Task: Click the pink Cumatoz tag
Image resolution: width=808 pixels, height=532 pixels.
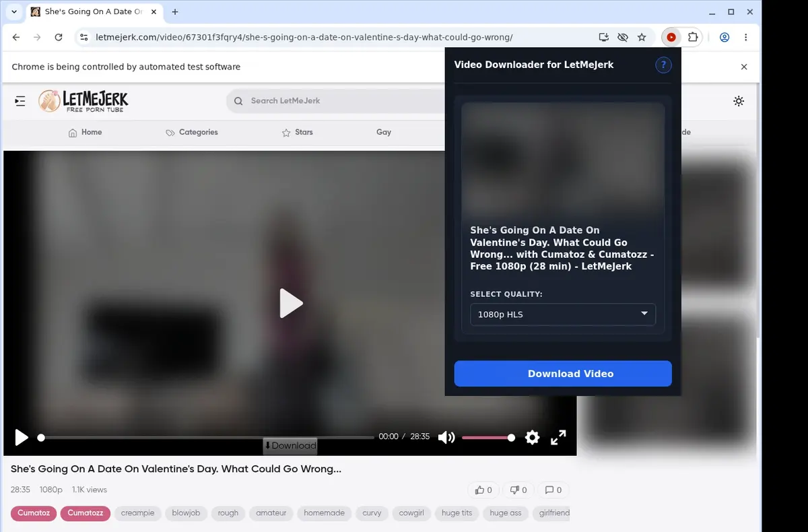Action: pyautogui.click(x=34, y=513)
